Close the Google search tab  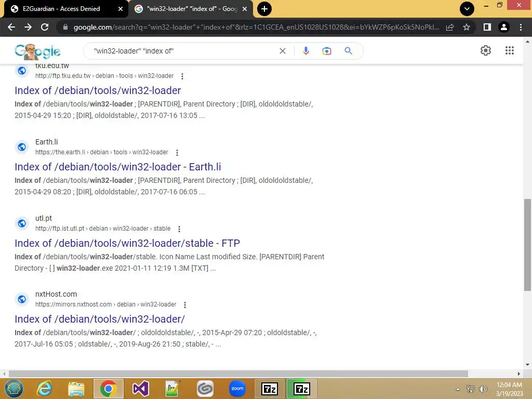tap(245, 9)
